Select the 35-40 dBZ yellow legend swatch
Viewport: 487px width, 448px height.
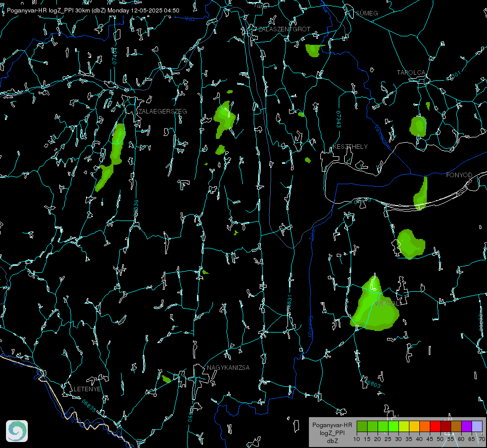[x=414, y=426]
